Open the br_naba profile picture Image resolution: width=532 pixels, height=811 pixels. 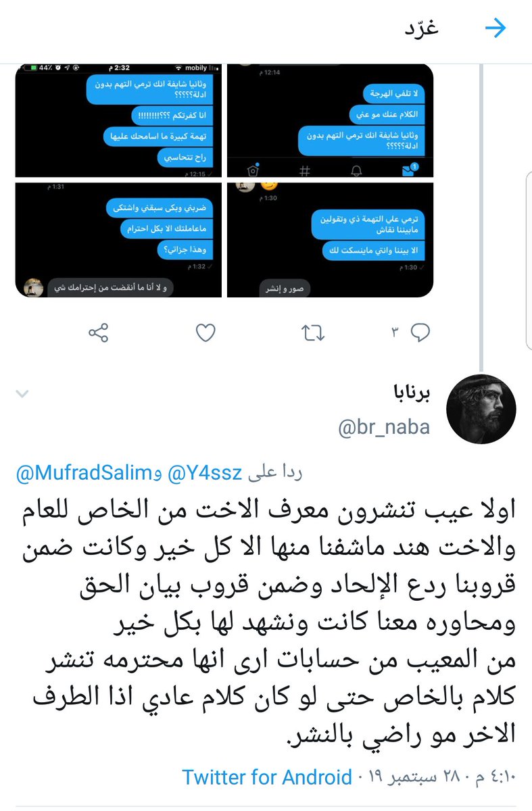[482, 409]
